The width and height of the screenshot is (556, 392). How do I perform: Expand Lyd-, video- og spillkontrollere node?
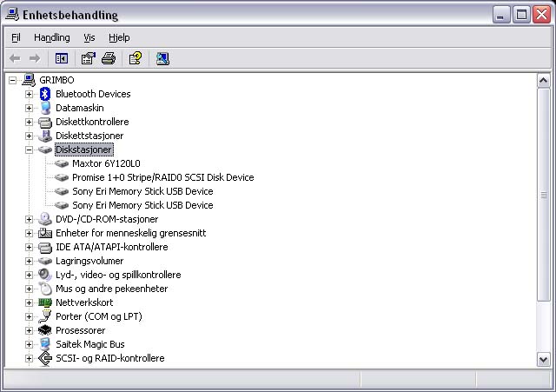29,275
